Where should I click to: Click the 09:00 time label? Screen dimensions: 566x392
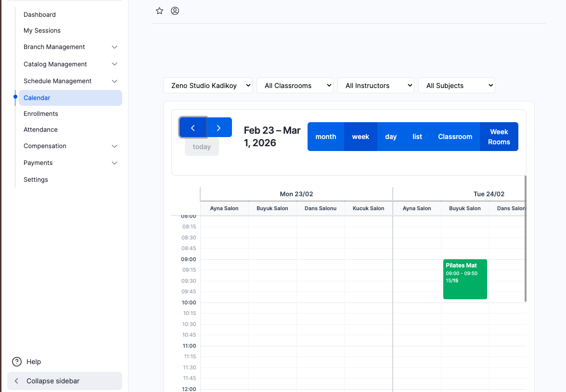coord(189,259)
